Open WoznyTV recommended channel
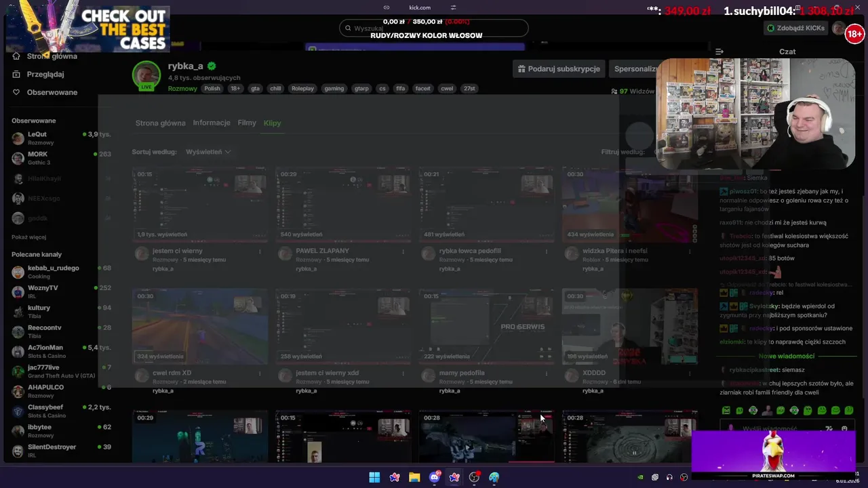868x488 pixels. tap(61, 291)
